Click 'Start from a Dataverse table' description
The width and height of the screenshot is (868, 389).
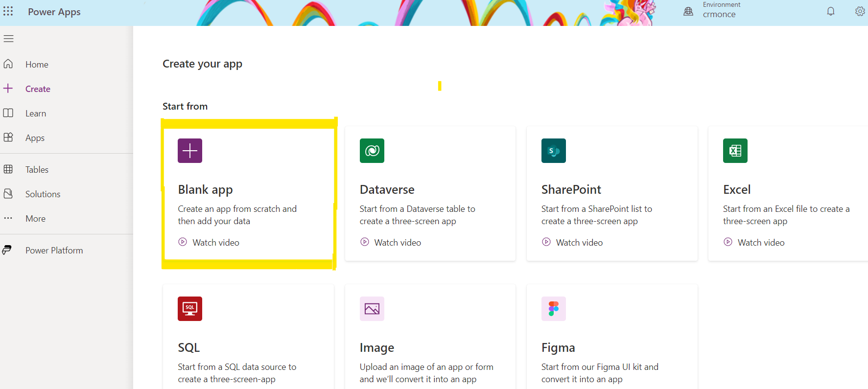417,215
